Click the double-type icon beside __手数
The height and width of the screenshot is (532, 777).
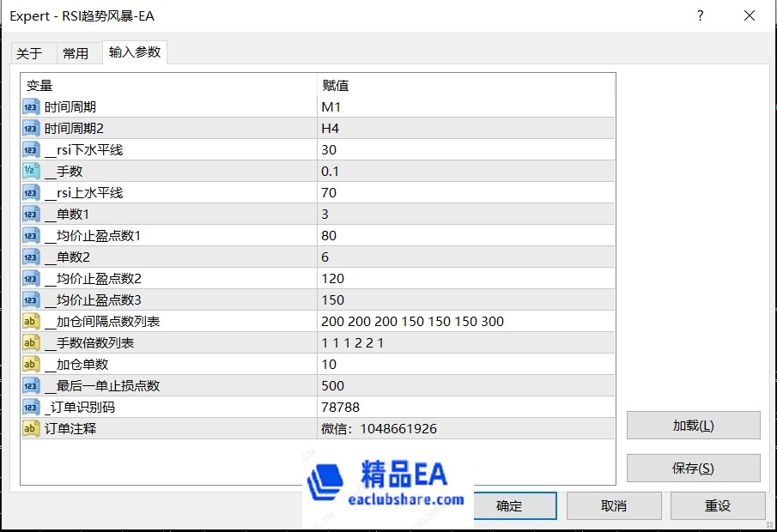(31, 171)
